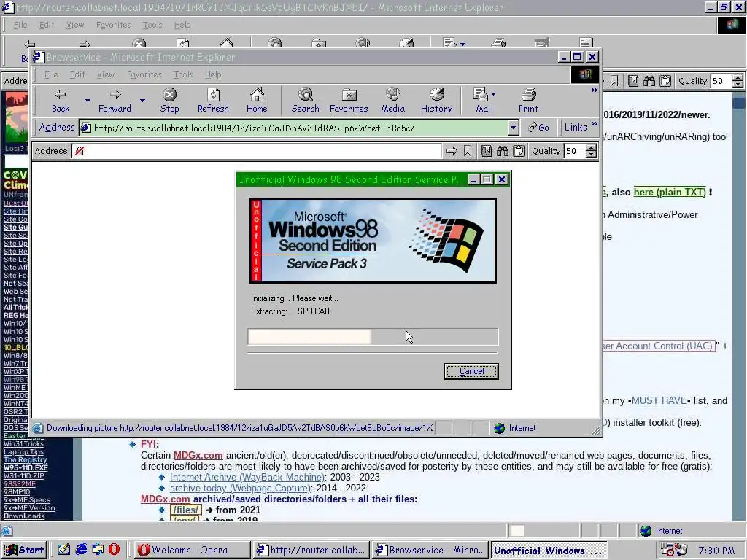Open W95-11D.EXE sidebar link
This screenshot has width=747, height=560.
click(x=26, y=467)
